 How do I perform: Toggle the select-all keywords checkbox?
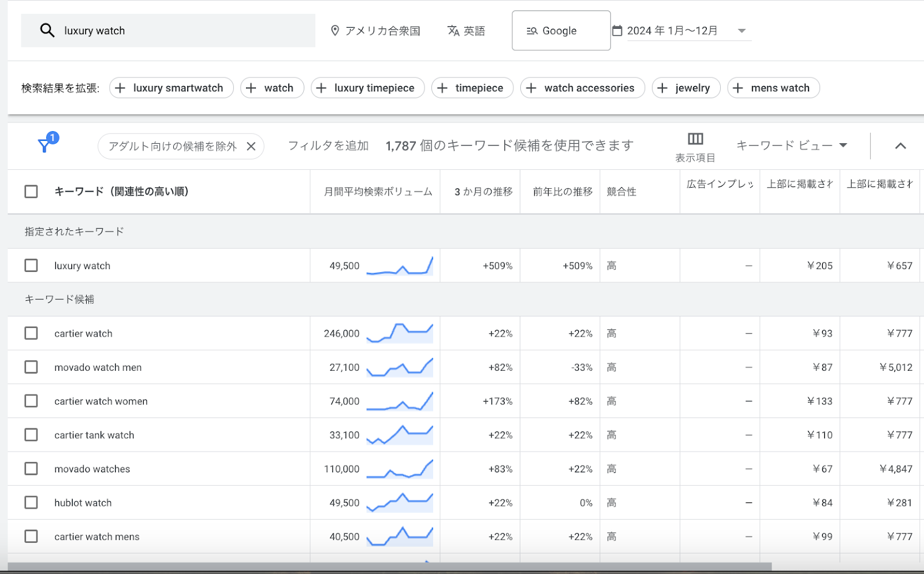click(31, 192)
